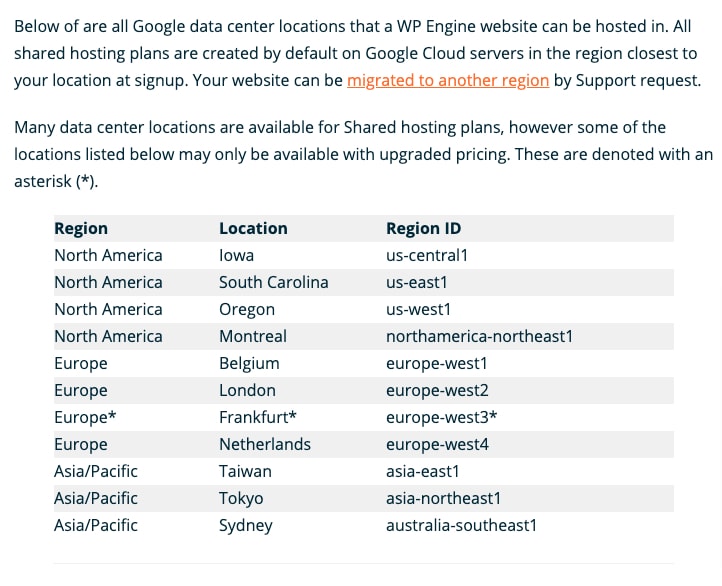The image size is (722, 586).
Task: Select the us-central1 region ID
Action: (x=427, y=255)
